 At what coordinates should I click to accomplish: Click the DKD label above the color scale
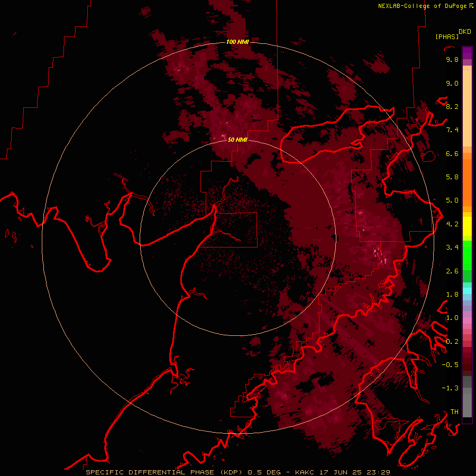[465, 32]
